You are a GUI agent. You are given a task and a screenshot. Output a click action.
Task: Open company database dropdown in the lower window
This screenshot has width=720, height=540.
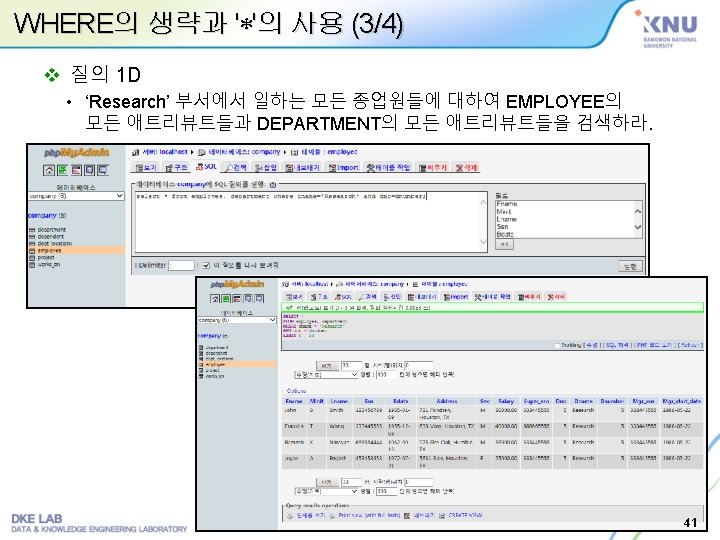(x=237, y=320)
